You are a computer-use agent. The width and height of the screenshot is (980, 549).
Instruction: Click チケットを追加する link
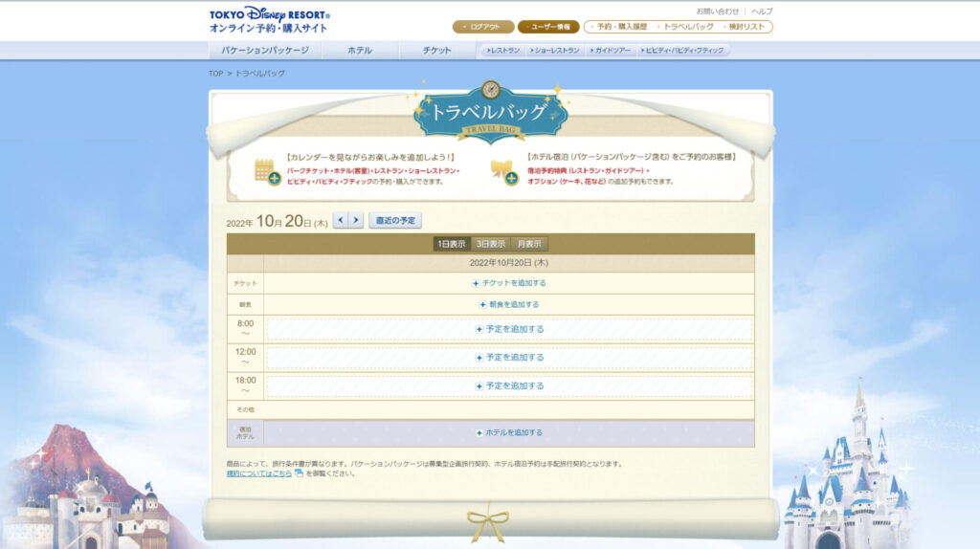tap(509, 283)
